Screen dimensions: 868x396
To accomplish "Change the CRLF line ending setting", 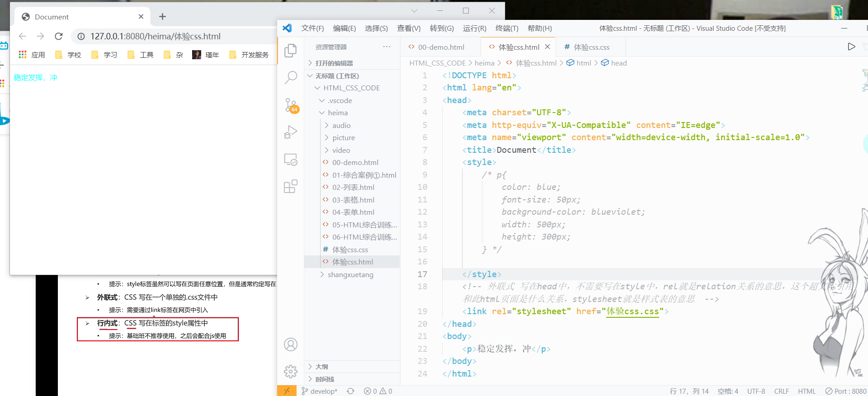I will tap(781, 391).
